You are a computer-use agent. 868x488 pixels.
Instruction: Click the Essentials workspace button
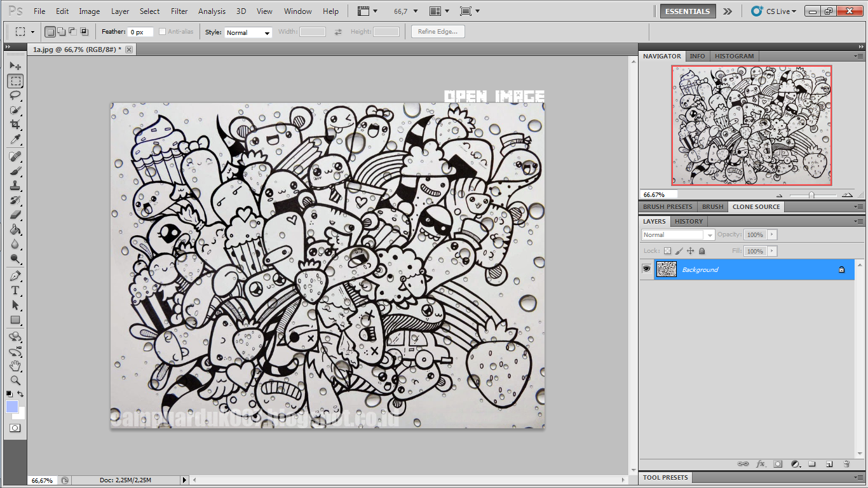click(x=688, y=11)
